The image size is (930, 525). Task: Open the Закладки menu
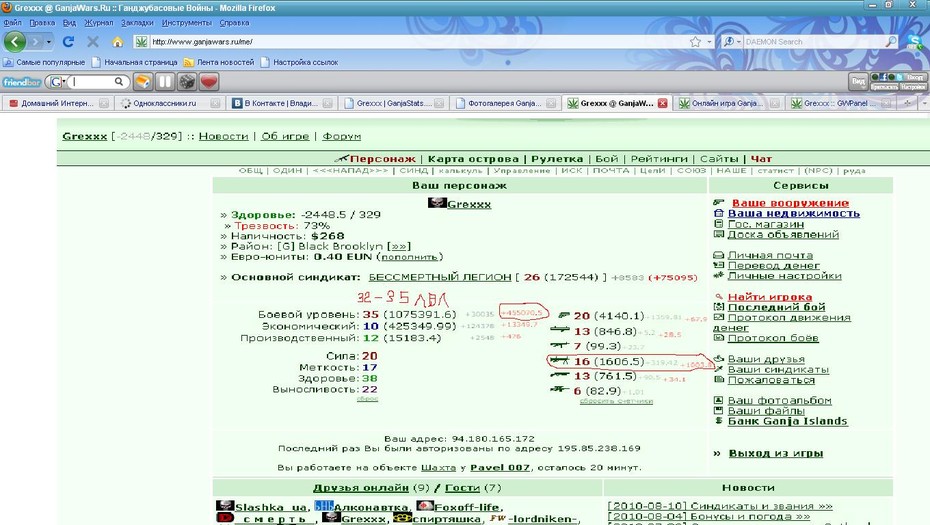(137, 23)
